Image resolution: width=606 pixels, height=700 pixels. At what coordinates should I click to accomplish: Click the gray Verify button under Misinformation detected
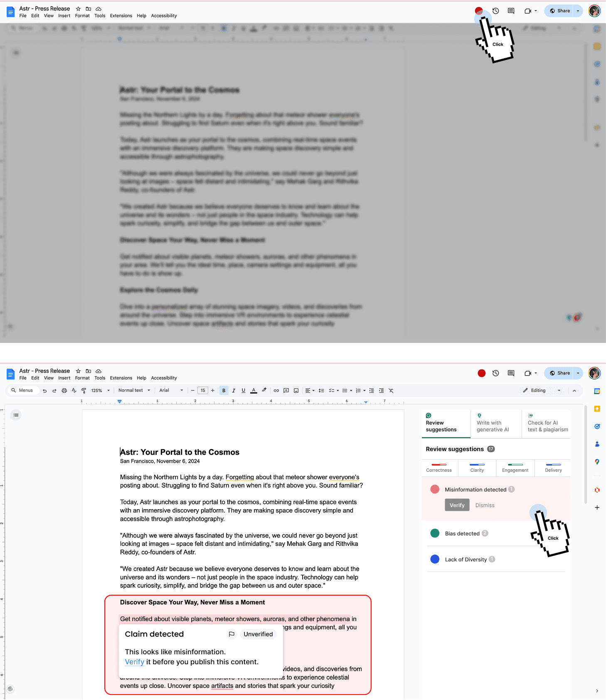point(457,505)
